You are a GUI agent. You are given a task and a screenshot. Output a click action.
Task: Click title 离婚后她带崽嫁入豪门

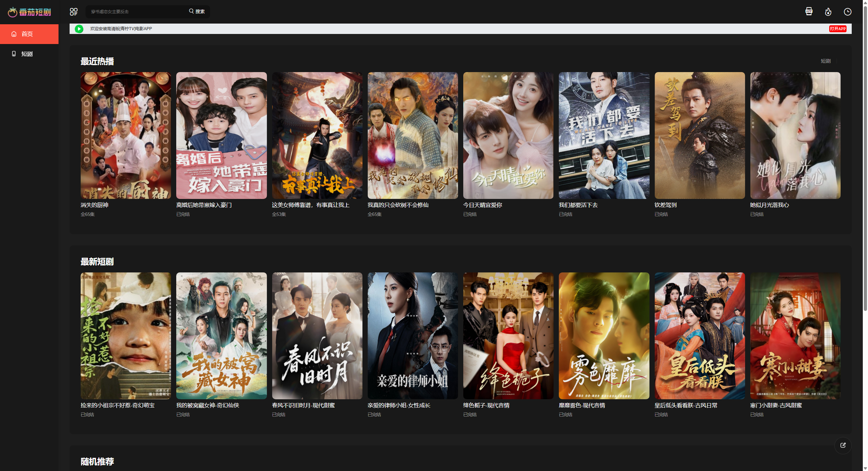point(204,205)
